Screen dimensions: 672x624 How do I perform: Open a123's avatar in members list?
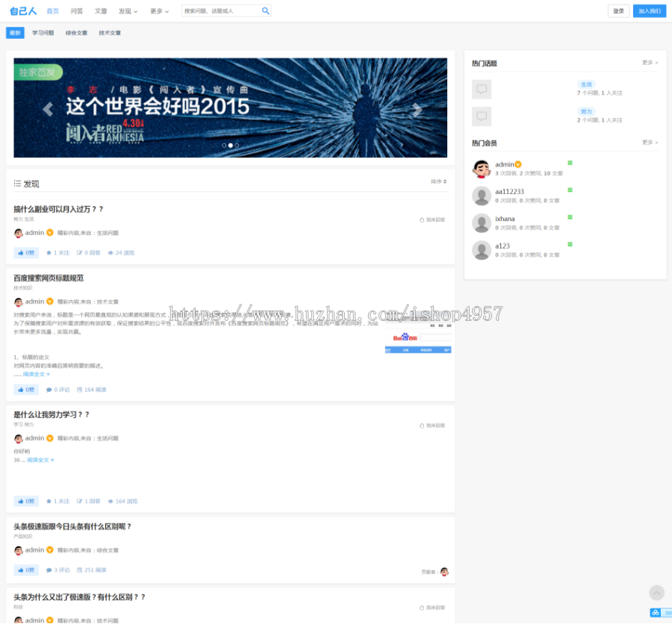[482, 250]
